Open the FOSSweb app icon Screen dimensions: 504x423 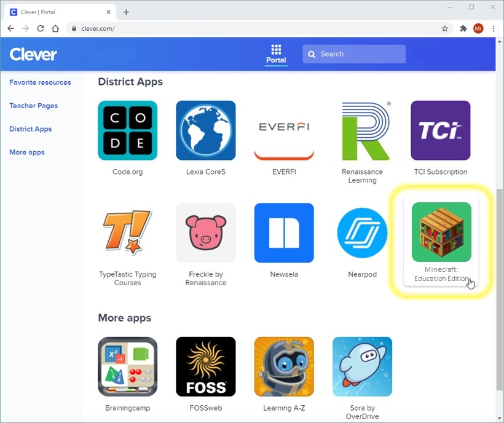[206, 366]
